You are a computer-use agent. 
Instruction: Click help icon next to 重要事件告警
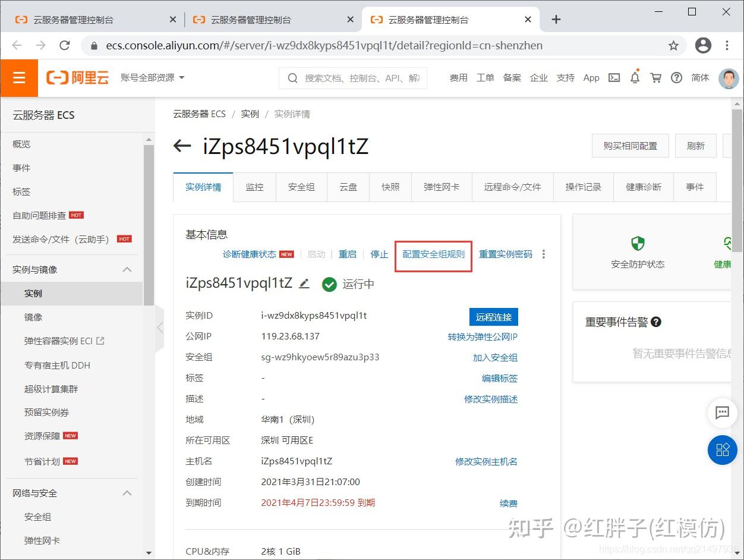tap(656, 322)
